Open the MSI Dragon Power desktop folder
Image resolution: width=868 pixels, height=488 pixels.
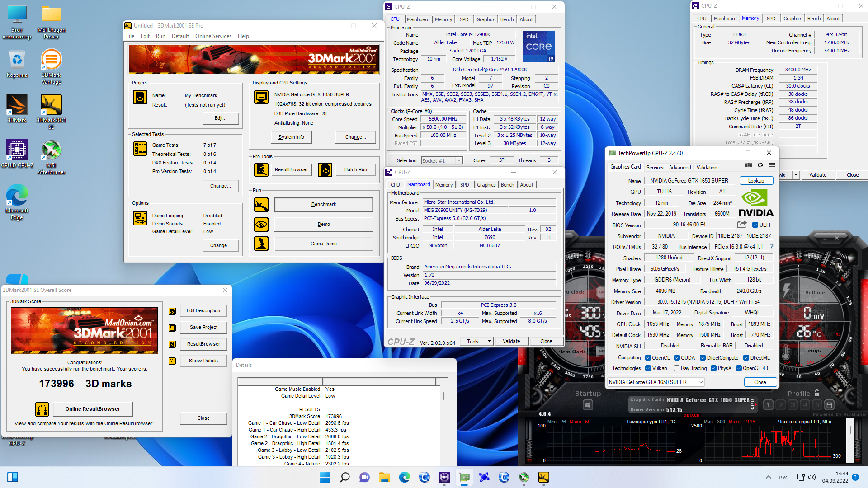click(51, 22)
